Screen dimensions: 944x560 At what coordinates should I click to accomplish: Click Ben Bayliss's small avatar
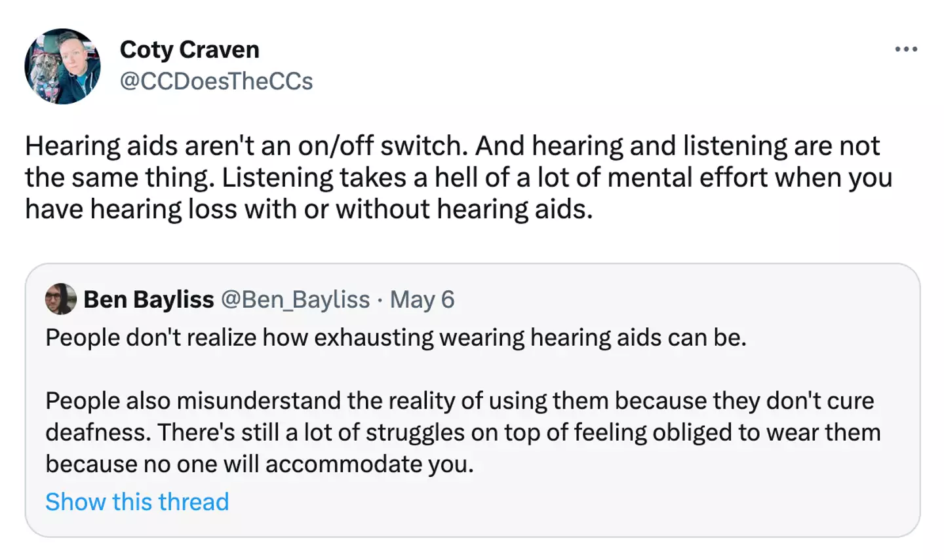[x=60, y=299]
